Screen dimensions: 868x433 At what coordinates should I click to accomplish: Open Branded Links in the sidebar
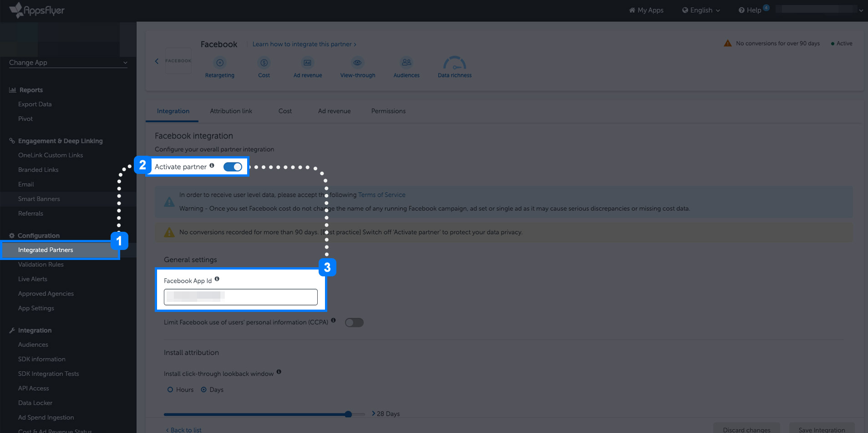point(38,170)
